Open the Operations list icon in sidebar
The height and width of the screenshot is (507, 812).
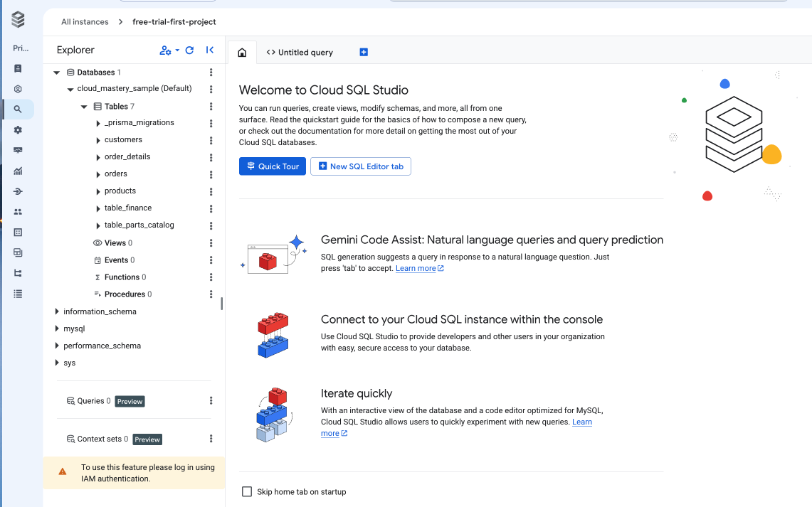pos(18,294)
